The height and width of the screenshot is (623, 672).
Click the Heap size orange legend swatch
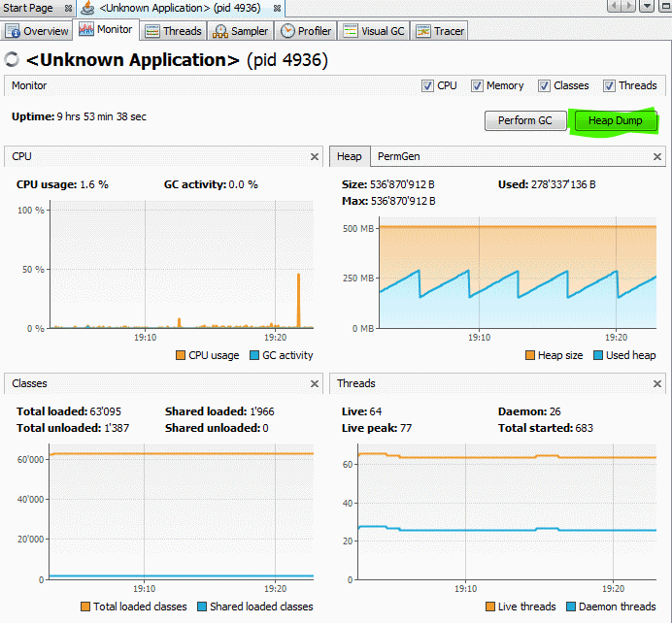pos(530,355)
